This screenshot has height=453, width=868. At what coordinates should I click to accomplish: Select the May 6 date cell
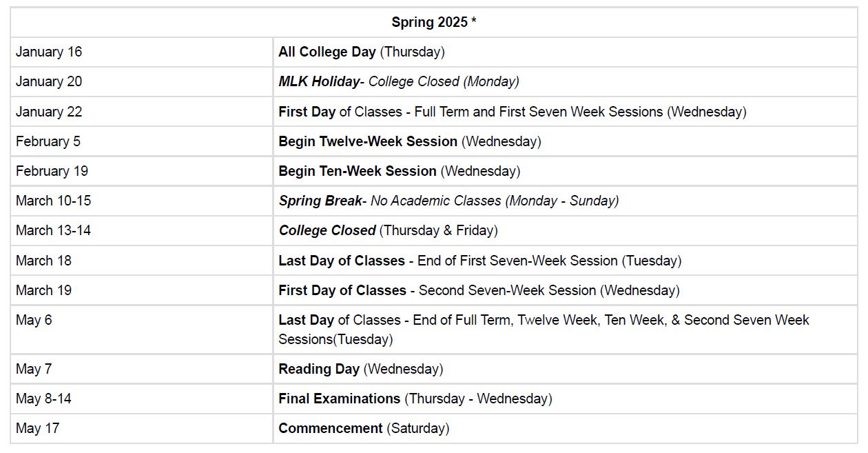coord(142,330)
